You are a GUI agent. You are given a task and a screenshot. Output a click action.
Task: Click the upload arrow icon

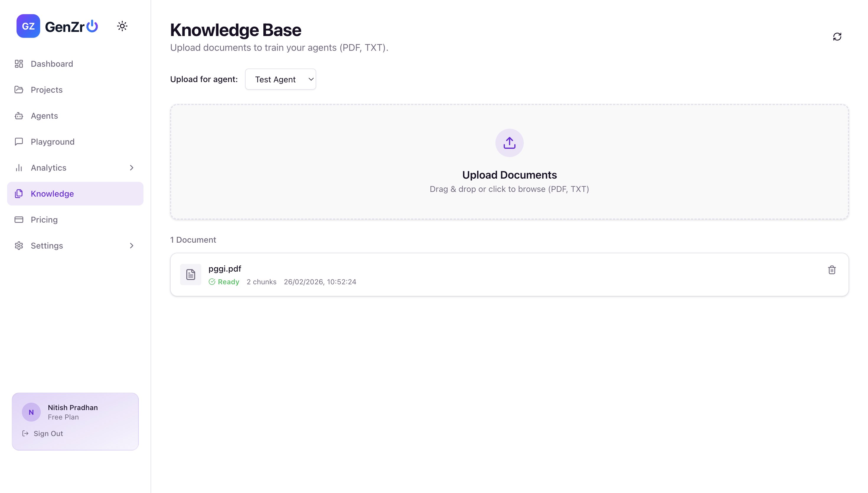click(509, 143)
